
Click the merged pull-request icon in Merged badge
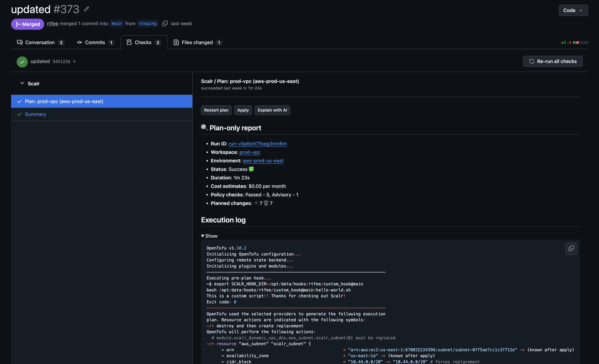click(18, 24)
